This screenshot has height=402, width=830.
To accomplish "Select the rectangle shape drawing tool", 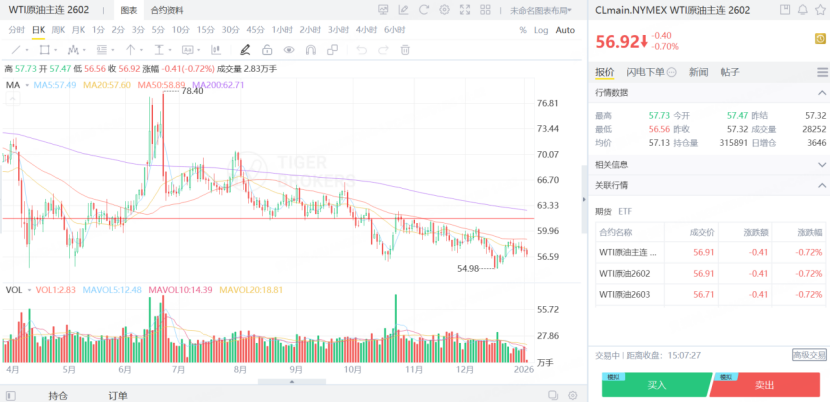I will 44,50.
